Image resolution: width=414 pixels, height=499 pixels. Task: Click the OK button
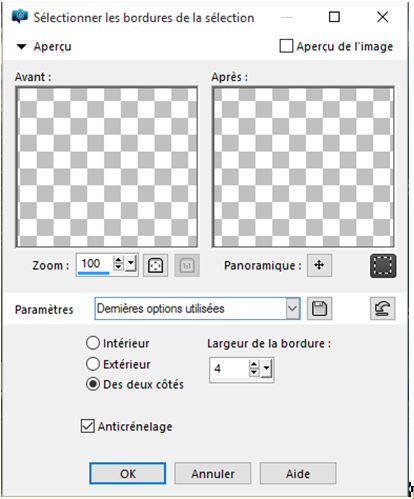pyautogui.click(x=128, y=473)
